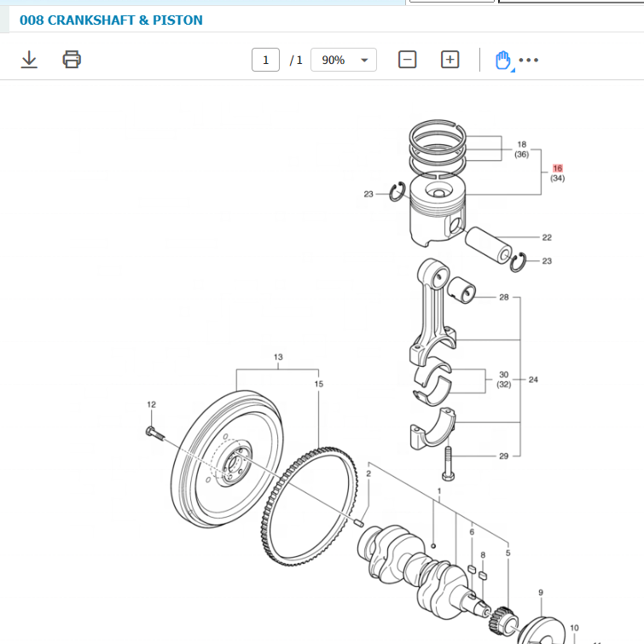Click part label 18 for piston rings
The height and width of the screenshot is (644, 644).
(x=521, y=144)
